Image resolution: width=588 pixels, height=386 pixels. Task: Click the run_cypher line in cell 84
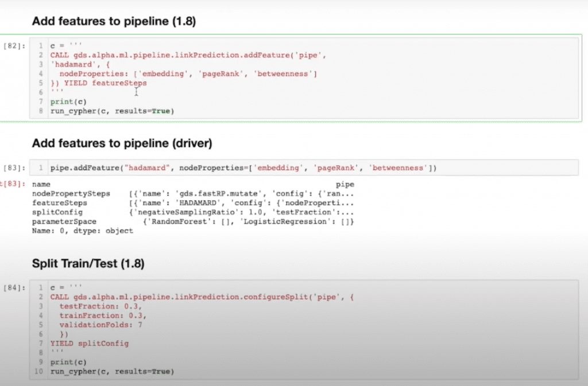(112, 372)
